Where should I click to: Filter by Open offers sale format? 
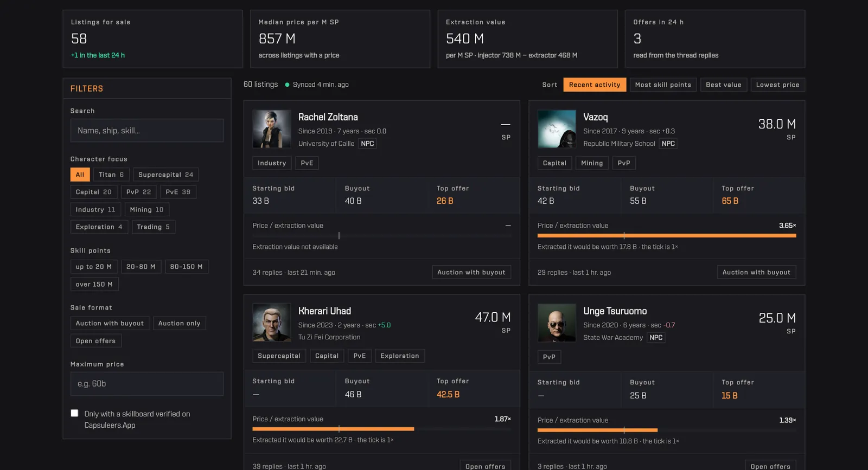[96, 341]
